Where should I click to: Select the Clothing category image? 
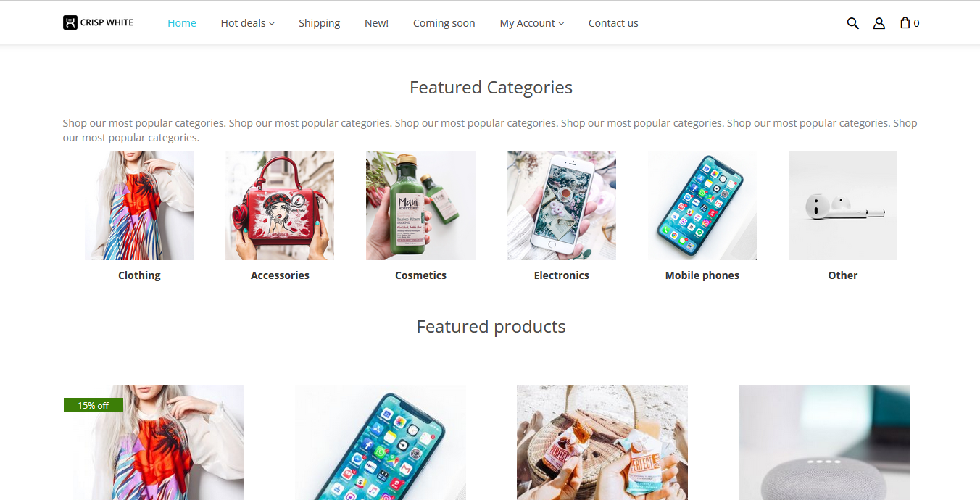(x=139, y=206)
